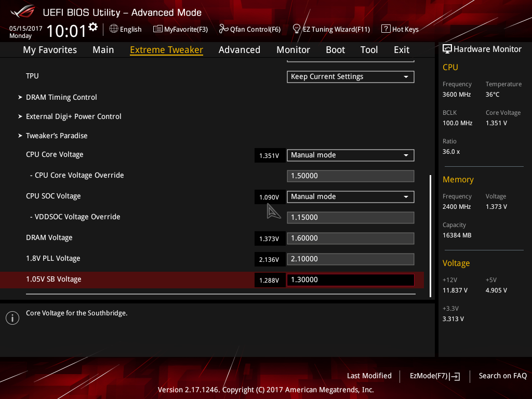Click the +3.3V 3.313 V reading

click(x=453, y=319)
